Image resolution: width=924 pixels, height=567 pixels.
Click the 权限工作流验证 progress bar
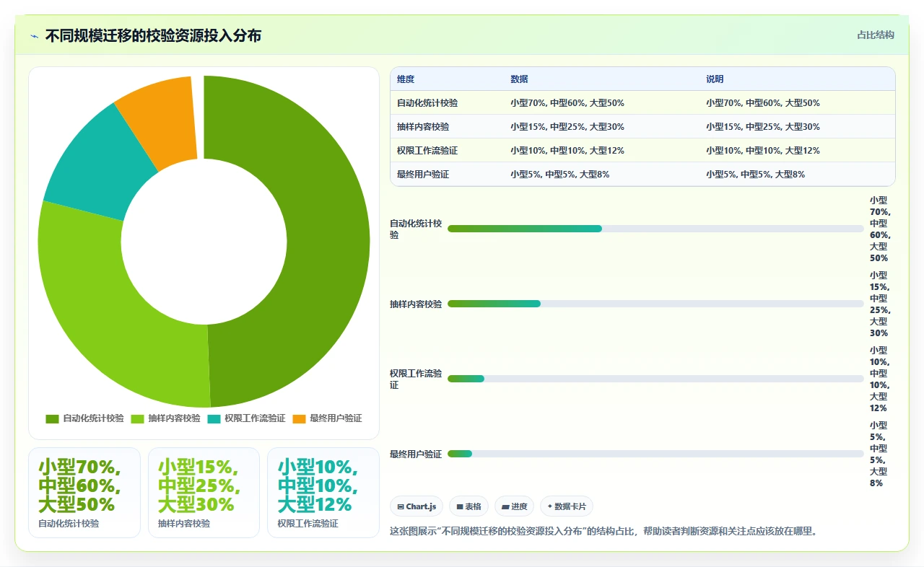[x=655, y=379]
